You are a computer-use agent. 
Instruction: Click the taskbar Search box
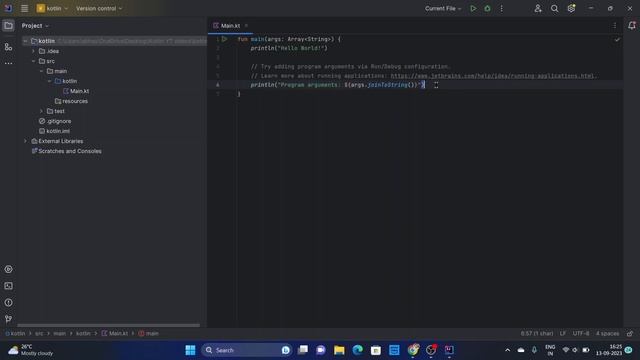246,350
